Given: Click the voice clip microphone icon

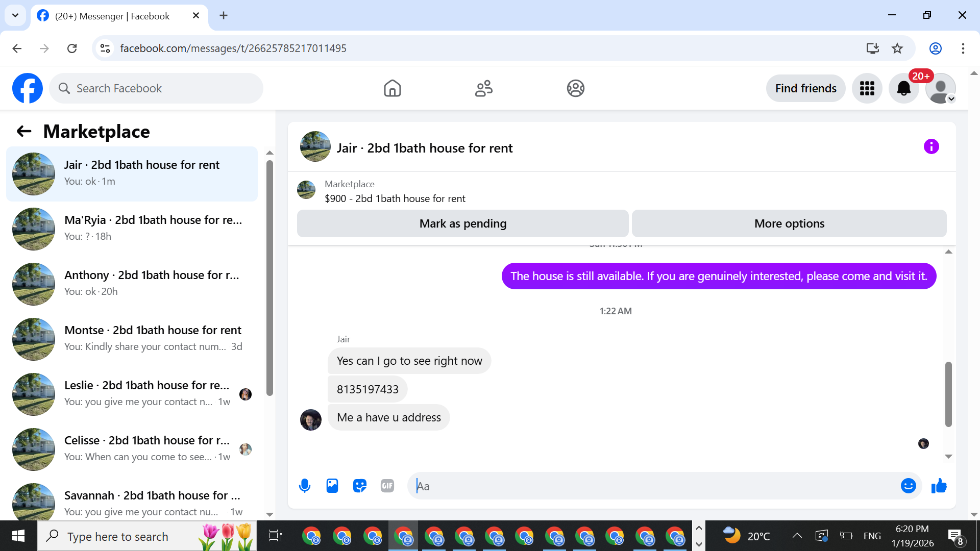Looking at the screenshot, I should (305, 486).
